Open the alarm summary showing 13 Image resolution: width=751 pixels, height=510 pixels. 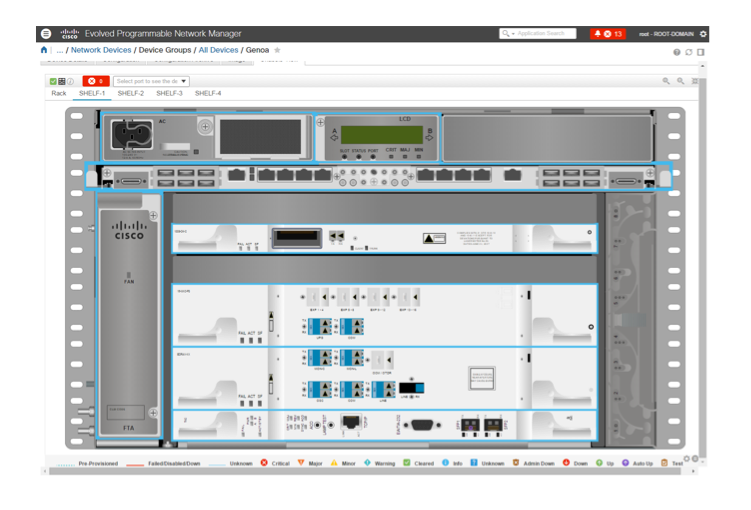click(x=607, y=34)
